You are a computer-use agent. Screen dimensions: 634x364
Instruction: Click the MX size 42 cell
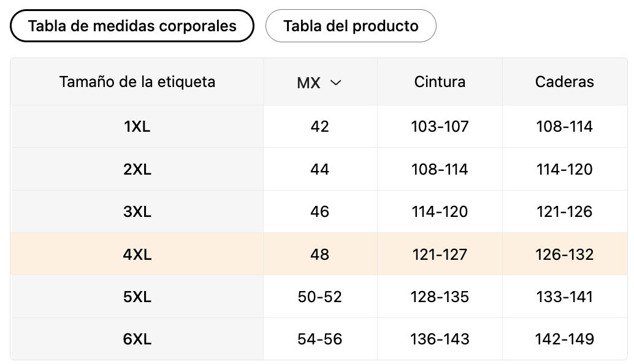coord(320,127)
